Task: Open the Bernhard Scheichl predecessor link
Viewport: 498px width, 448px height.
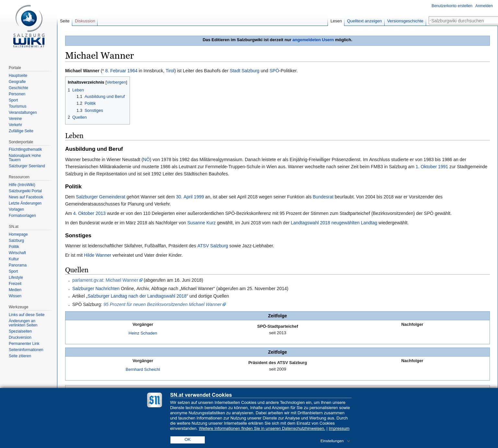Action: 143,370
